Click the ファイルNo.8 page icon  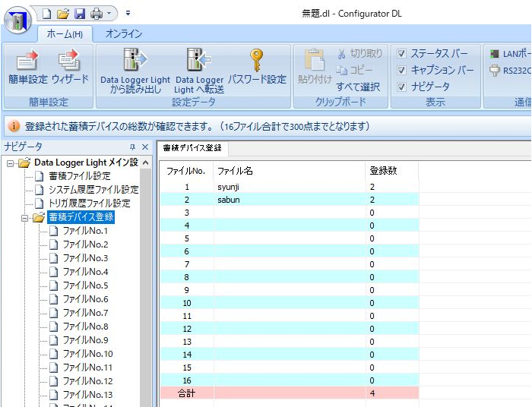[54, 327]
